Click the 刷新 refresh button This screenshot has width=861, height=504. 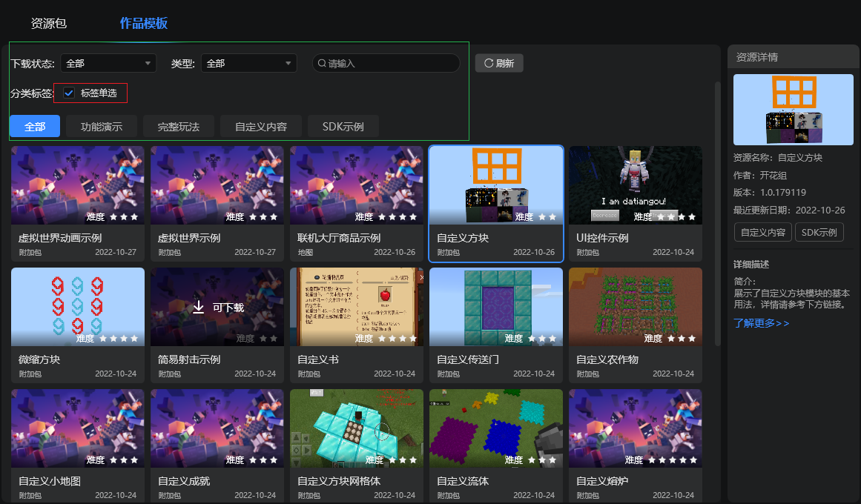point(498,63)
